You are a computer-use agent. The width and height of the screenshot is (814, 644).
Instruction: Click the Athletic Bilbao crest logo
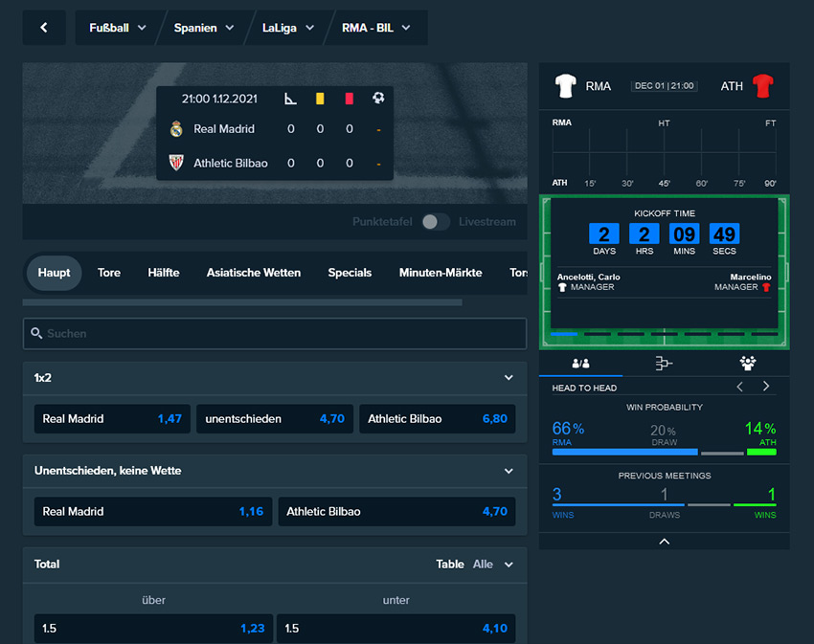[176, 163]
